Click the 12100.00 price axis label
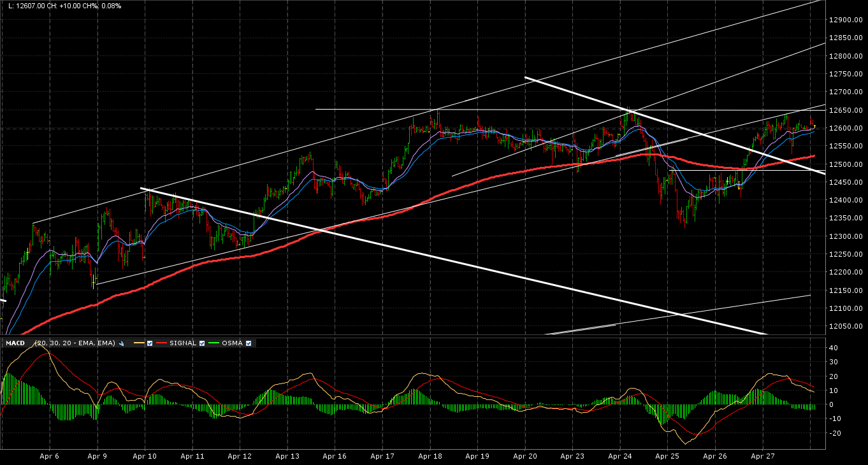The width and height of the screenshot is (868, 465). pos(845,308)
